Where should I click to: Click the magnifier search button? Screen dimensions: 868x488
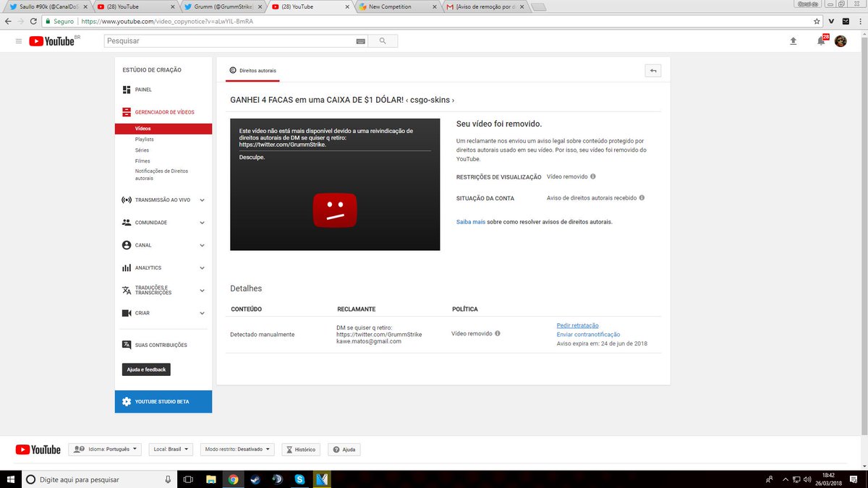(383, 41)
